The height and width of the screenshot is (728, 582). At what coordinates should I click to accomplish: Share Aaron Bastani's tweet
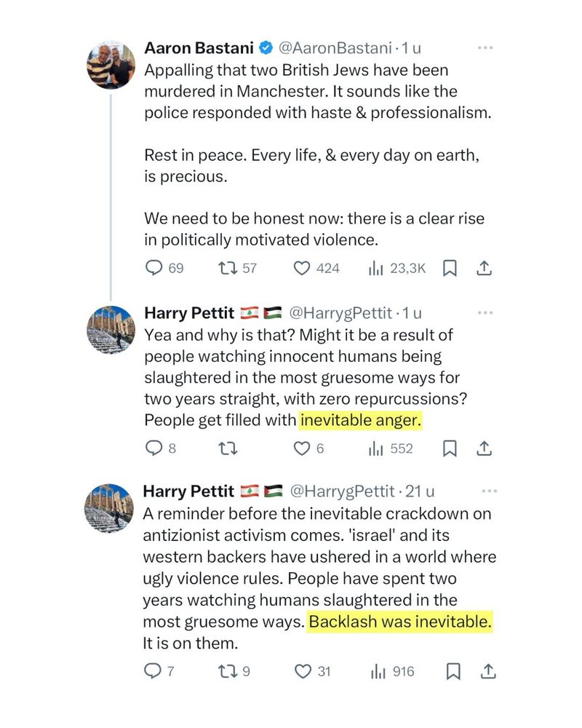484,268
